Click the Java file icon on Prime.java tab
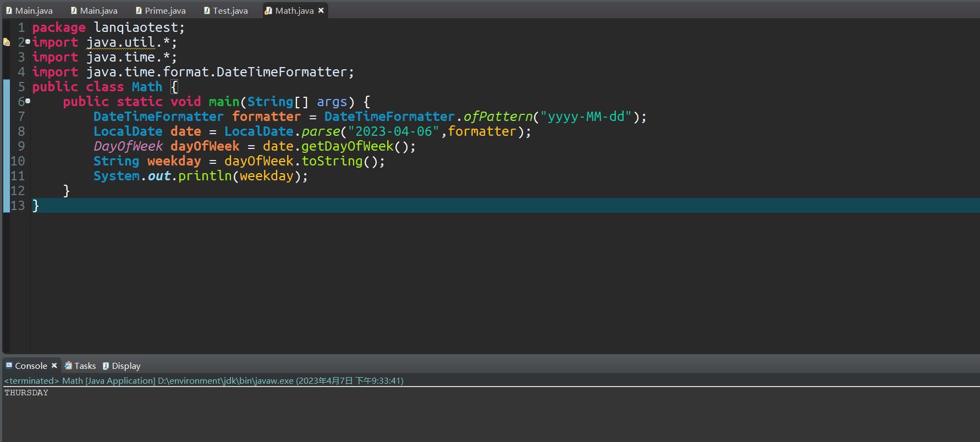 click(139, 10)
